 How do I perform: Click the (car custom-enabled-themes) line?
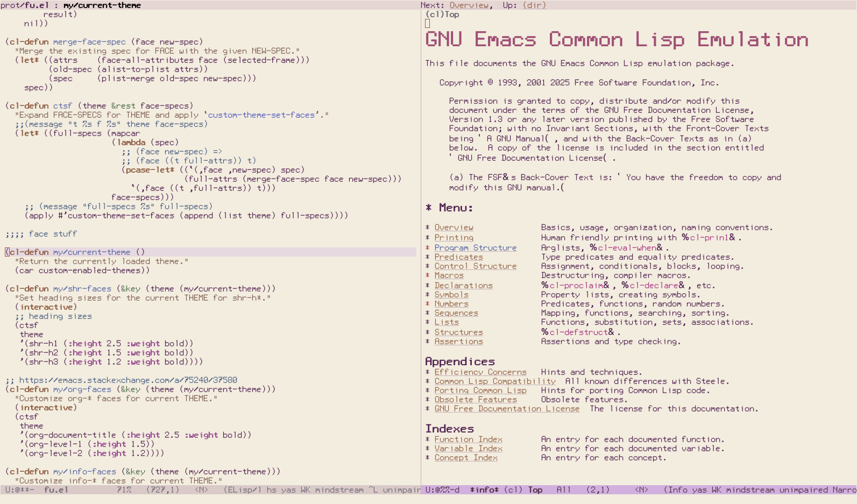[x=82, y=270]
